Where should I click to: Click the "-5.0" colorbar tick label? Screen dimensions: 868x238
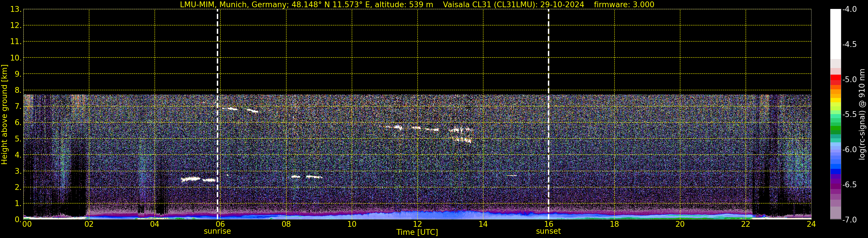(x=850, y=80)
